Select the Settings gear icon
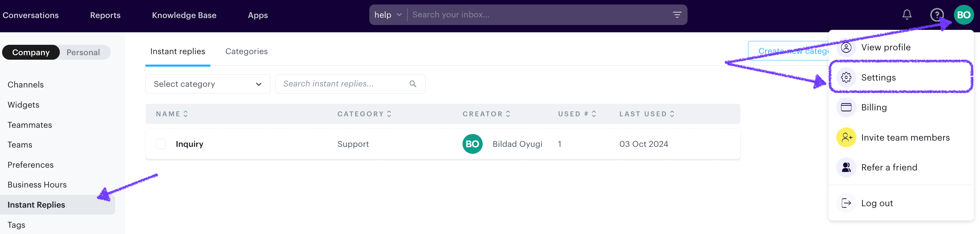The image size is (980, 234). [846, 77]
